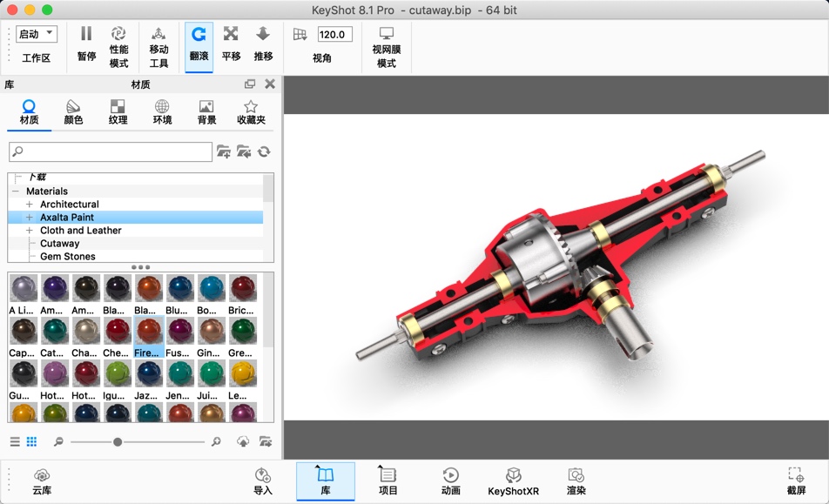Undock the library panel with float icon

point(250,84)
